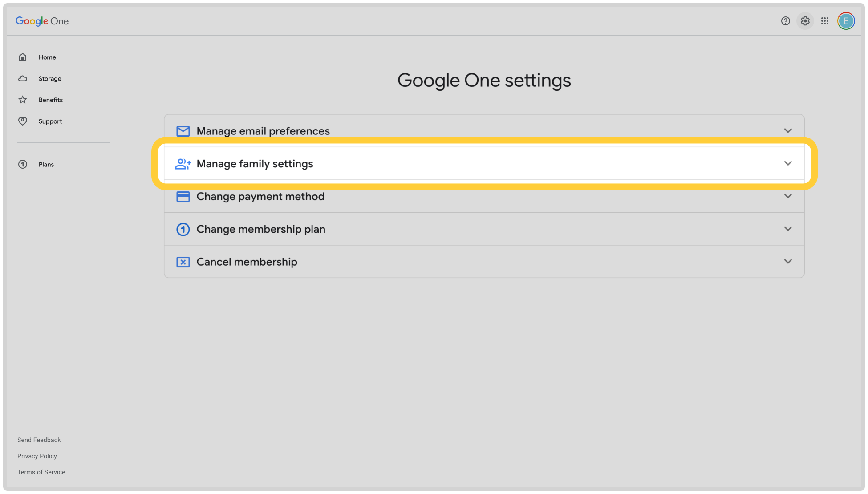Click the cancel membership X icon
The height and width of the screenshot is (494, 868).
pyautogui.click(x=183, y=262)
